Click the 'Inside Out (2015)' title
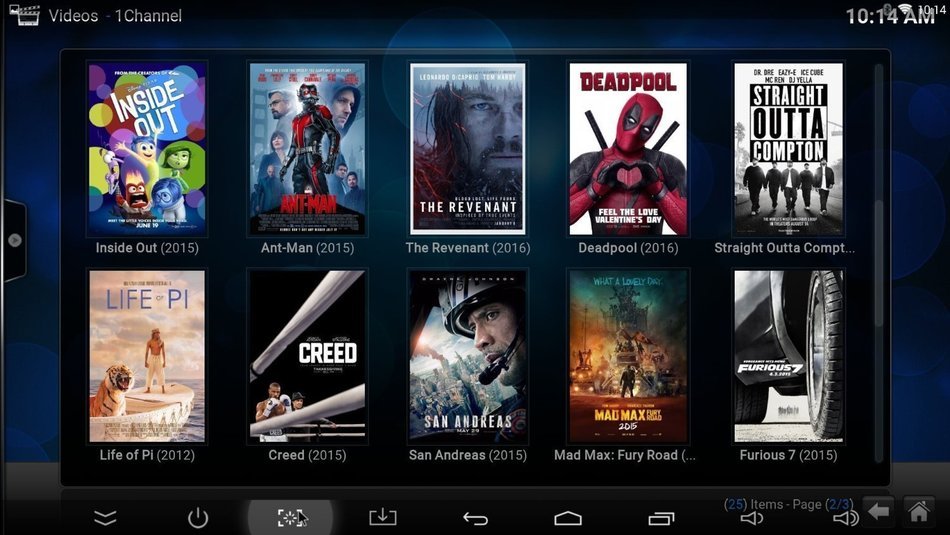Screen dimensions: 950x535 (x=147, y=248)
